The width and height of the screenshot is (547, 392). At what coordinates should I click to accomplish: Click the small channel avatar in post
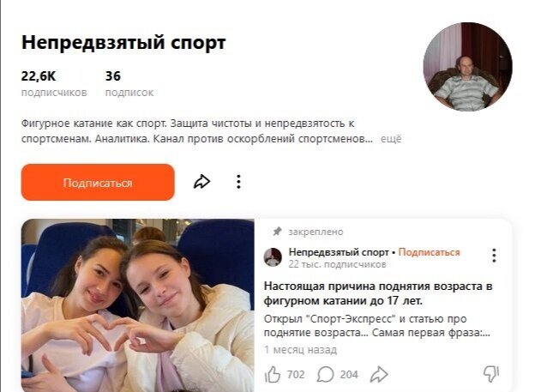[273, 257]
